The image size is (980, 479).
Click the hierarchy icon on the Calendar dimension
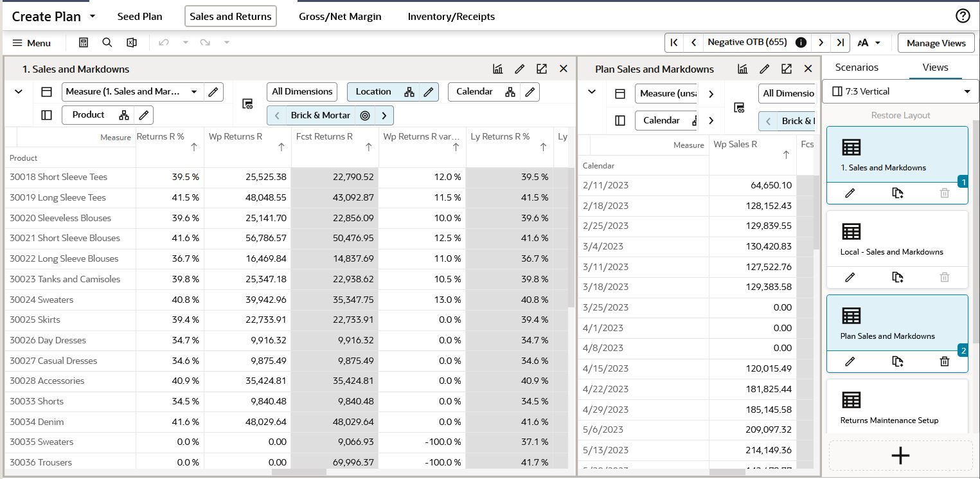click(510, 92)
